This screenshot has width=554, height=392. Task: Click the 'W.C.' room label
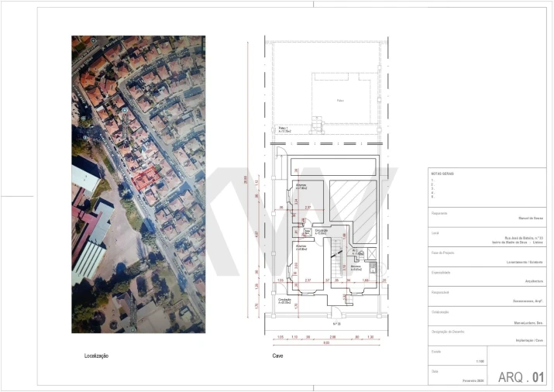click(355, 250)
